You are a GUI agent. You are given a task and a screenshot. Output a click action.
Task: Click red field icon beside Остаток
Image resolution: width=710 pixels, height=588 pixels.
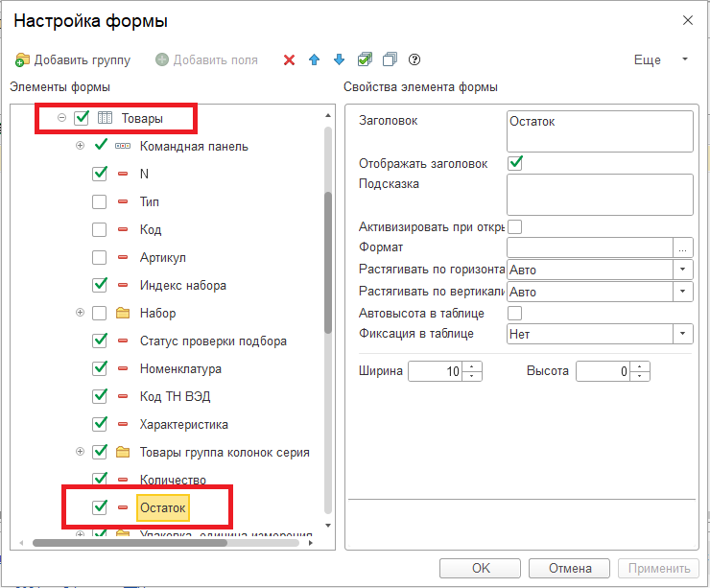(x=123, y=507)
